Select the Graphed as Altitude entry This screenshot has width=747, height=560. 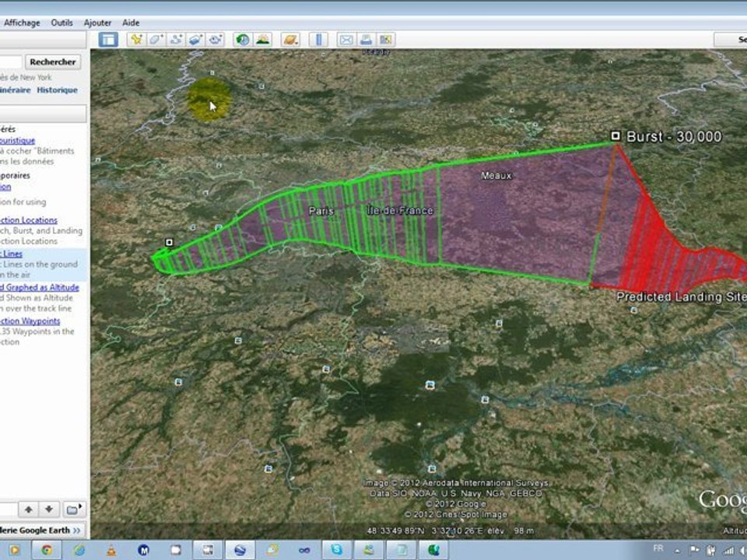(40, 287)
